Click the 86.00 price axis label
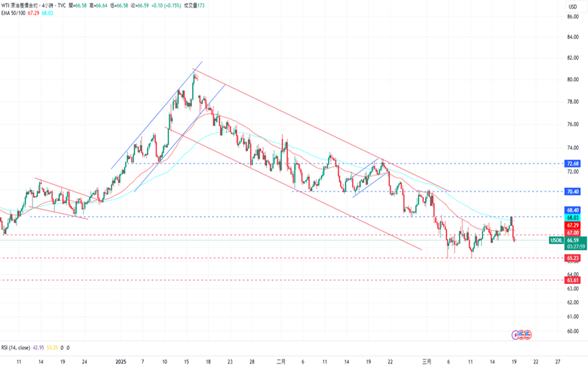Screen dimensions: 588x367 pos(573,17)
